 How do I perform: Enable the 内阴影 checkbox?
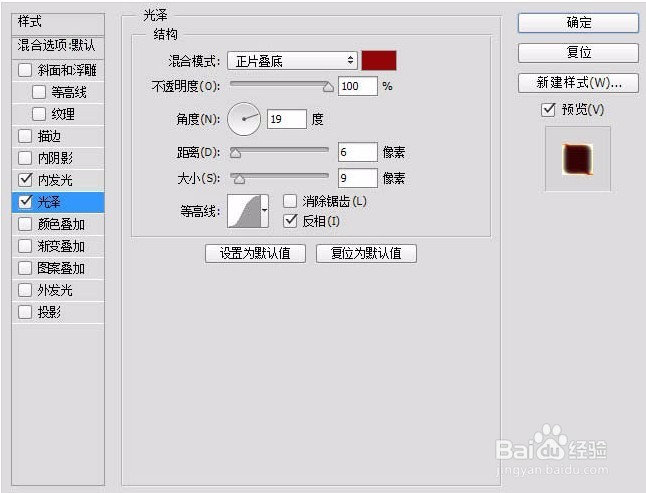coord(25,158)
